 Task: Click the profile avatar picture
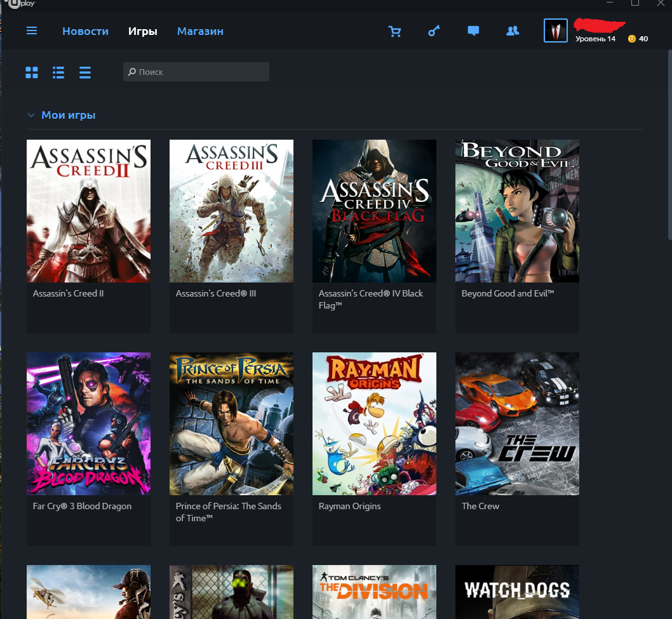click(555, 30)
